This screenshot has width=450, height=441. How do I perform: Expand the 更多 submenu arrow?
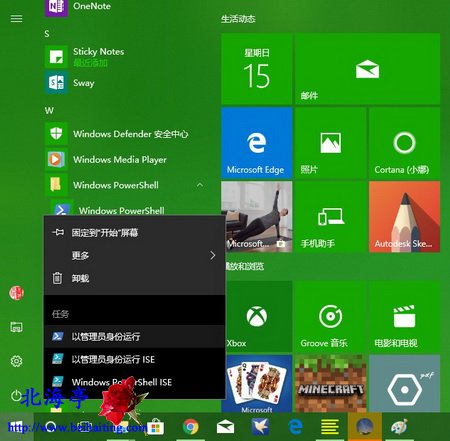pyautogui.click(x=213, y=255)
